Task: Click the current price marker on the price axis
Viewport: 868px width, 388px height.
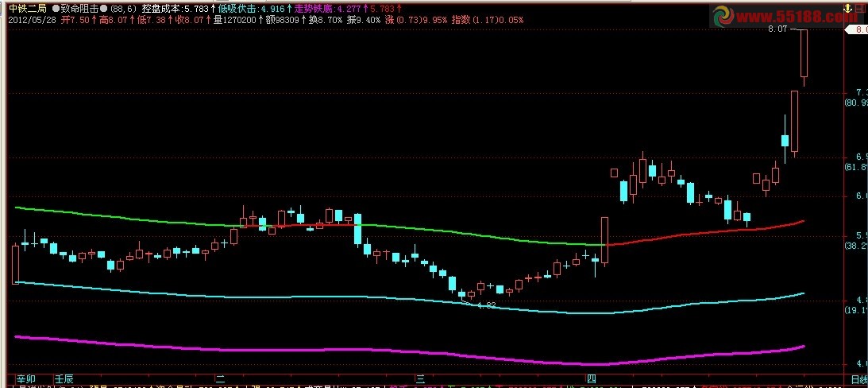Action: tap(855, 29)
